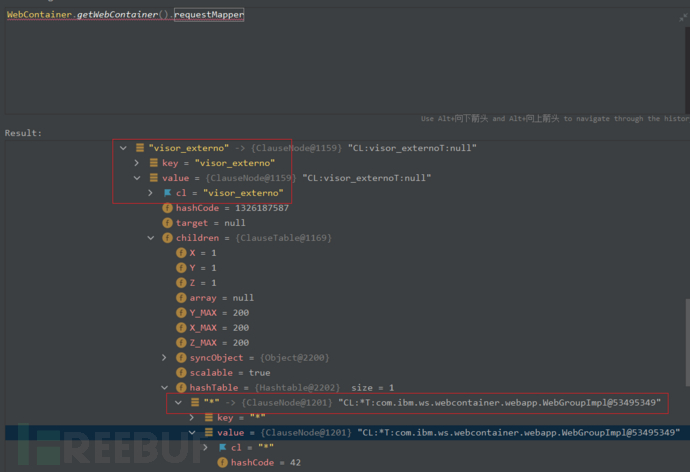Expand the syncObject node
The image size is (690, 472).
point(164,357)
